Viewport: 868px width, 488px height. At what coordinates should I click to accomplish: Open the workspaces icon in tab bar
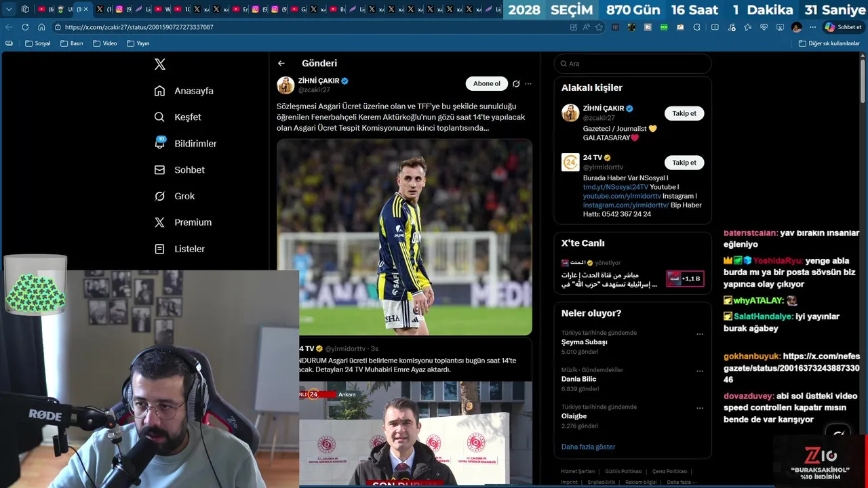click(x=25, y=9)
